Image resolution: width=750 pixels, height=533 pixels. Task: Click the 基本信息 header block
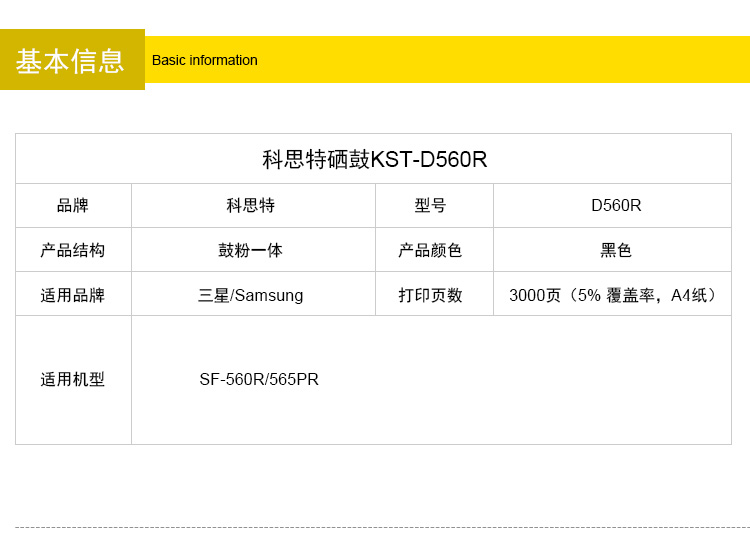click(x=72, y=60)
